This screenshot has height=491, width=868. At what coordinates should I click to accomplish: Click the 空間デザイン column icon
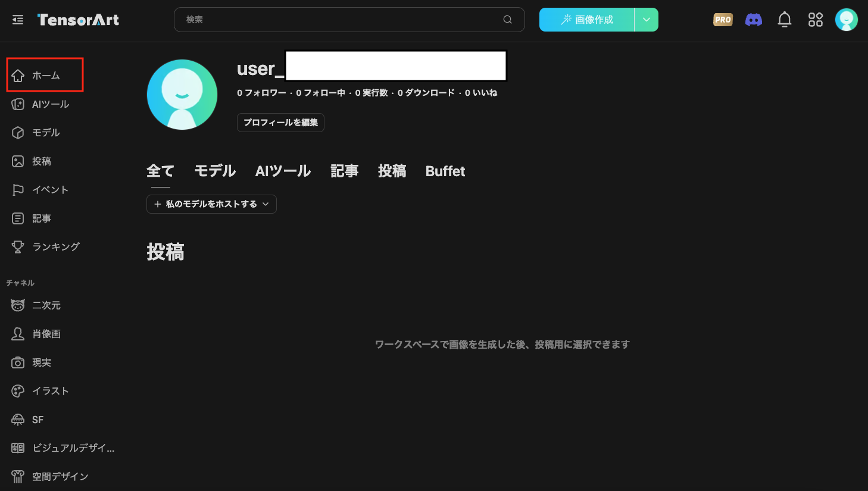coord(18,477)
